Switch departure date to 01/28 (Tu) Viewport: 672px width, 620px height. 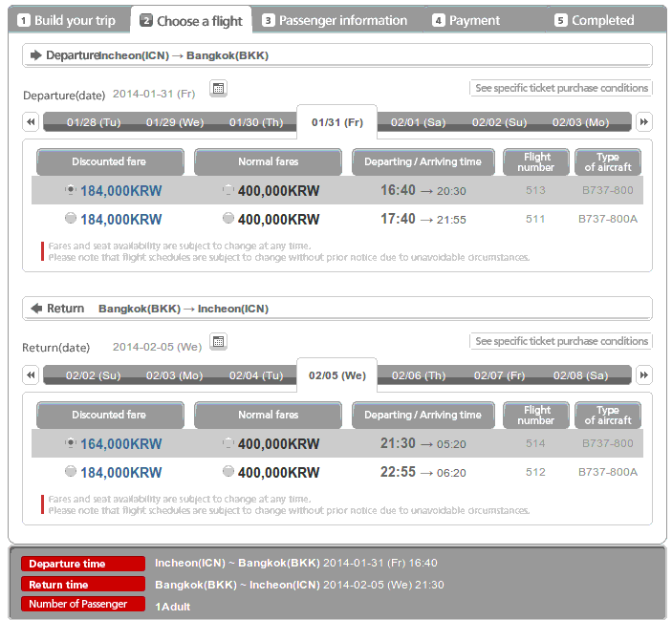click(x=94, y=122)
